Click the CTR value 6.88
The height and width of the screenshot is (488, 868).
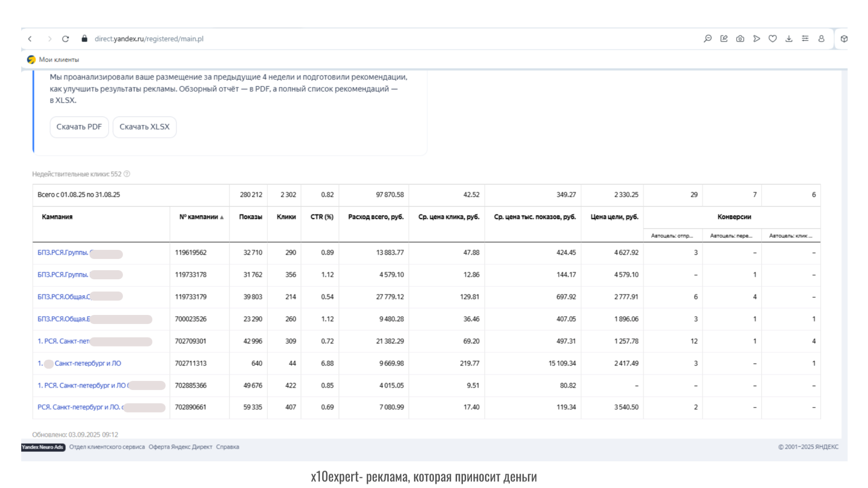tap(327, 363)
